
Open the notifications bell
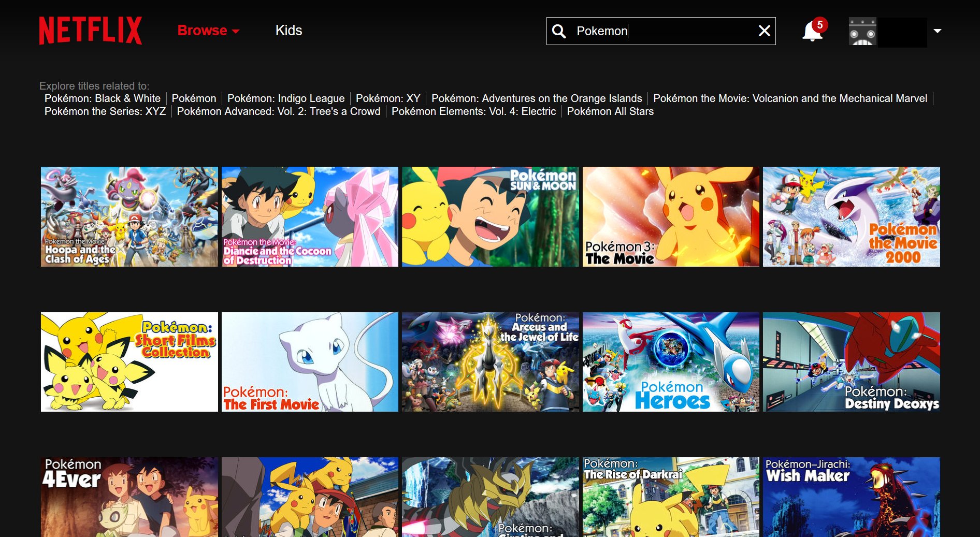click(813, 31)
